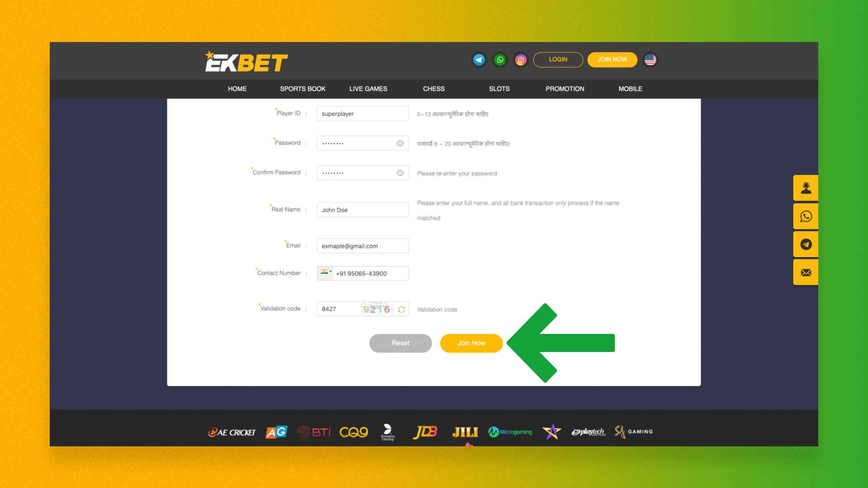
Task: Click the Join Now button
Action: (471, 343)
